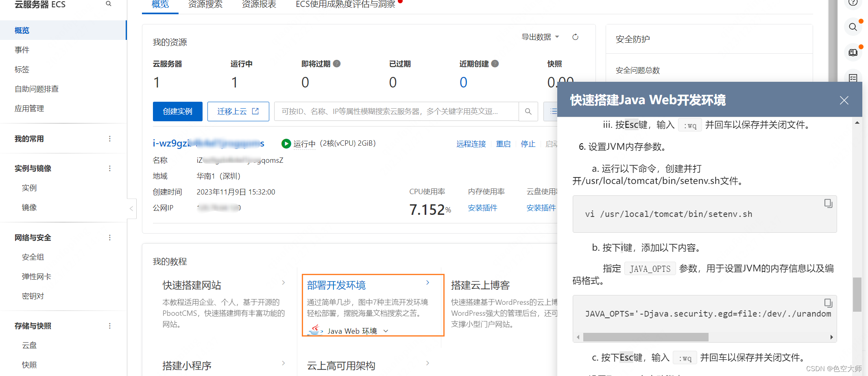
Task: Open the 云上高可用架构 tutorial chevron
Action: pyautogui.click(x=428, y=363)
